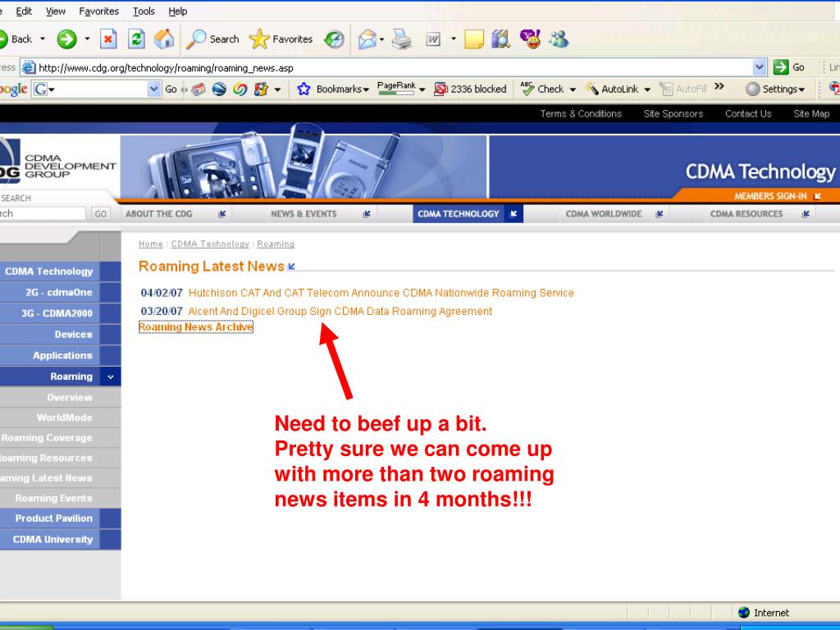Click the AutoLink button
840x630 pixels.
click(611, 89)
